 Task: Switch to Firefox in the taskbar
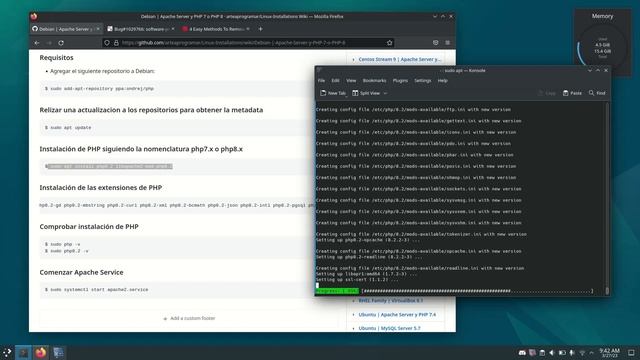click(x=40, y=353)
